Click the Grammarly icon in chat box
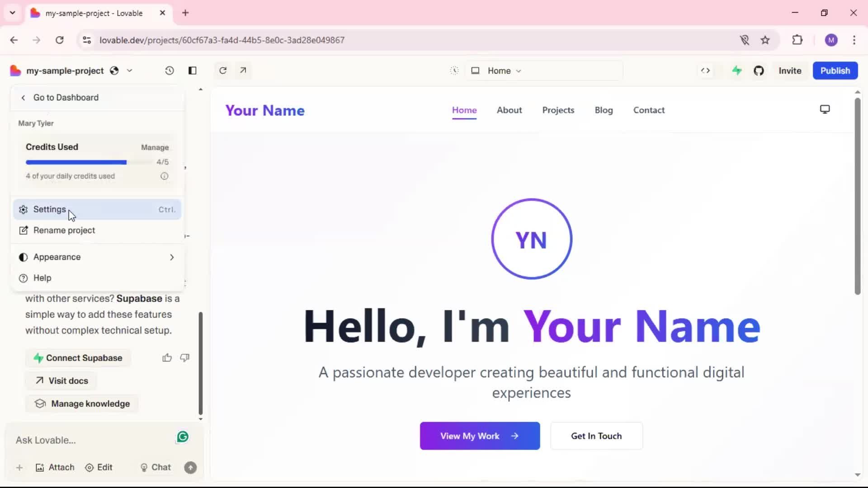This screenshot has height=488, width=868. pos(183,437)
